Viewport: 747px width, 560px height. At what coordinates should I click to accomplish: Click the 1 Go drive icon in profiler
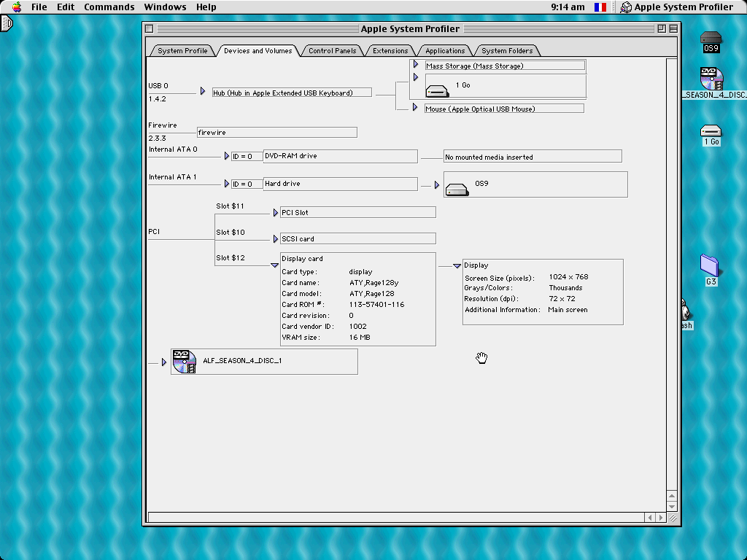pyautogui.click(x=437, y=91)
